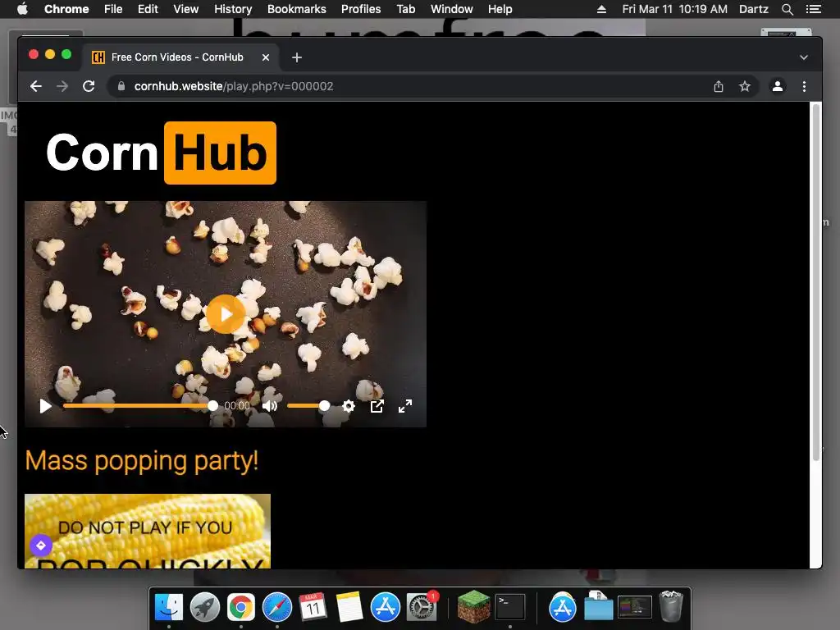Click the purple floating diamond icon
This screenshot has width=840, height=630.
[x=41, y=546]
